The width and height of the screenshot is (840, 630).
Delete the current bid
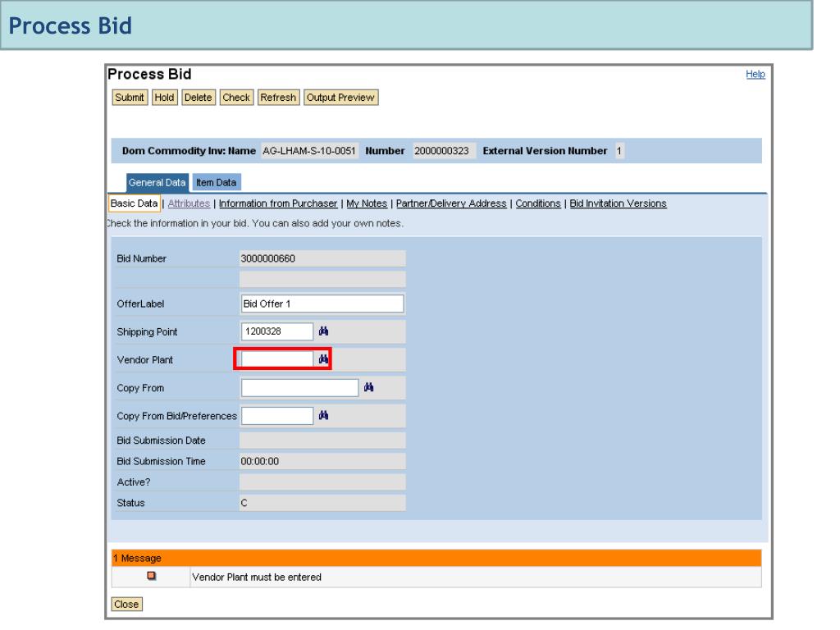pos(198,98)
